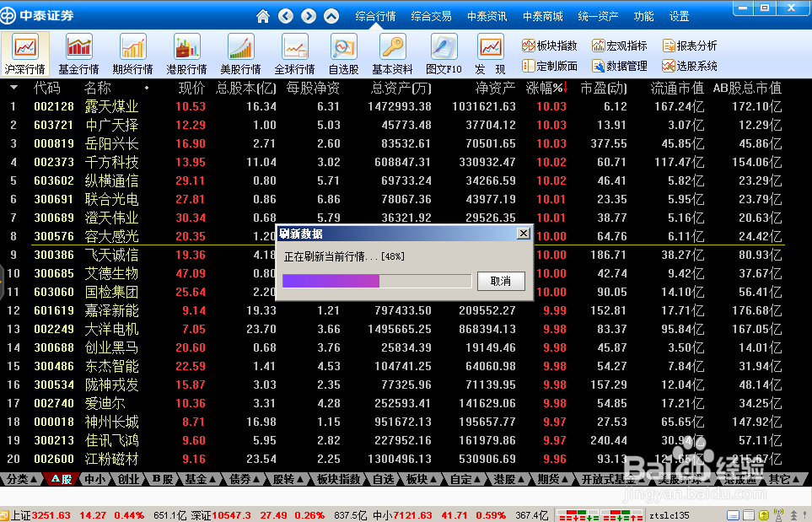The width and height of the screenshot is (812, 522).
Task: Switch to the 自选 tab
Action: coord(383,479)
